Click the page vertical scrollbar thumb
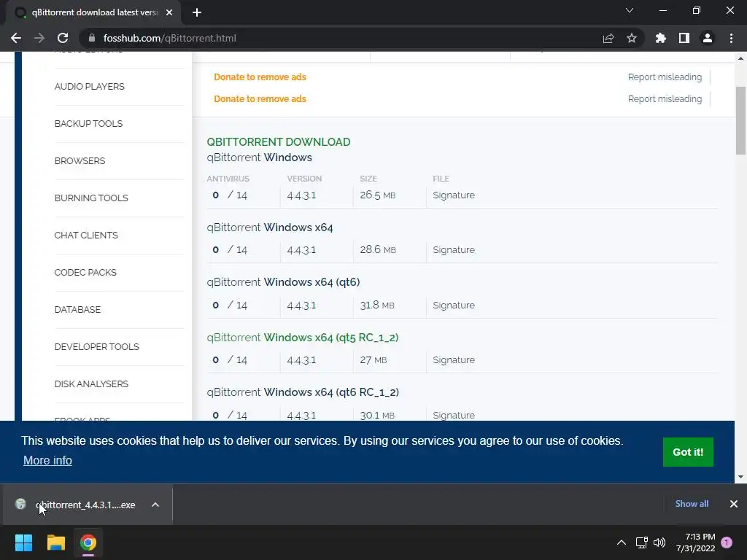Image resolution: width=747 pixels, height=560 pixels. pyautogui.click(x=740, y=120)
